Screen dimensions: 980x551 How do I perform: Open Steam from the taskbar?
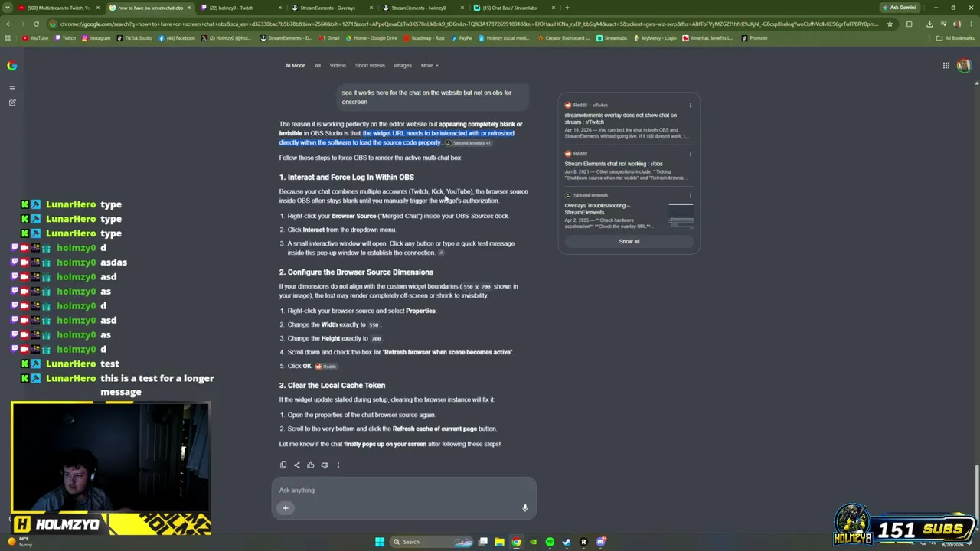(567, 542)
